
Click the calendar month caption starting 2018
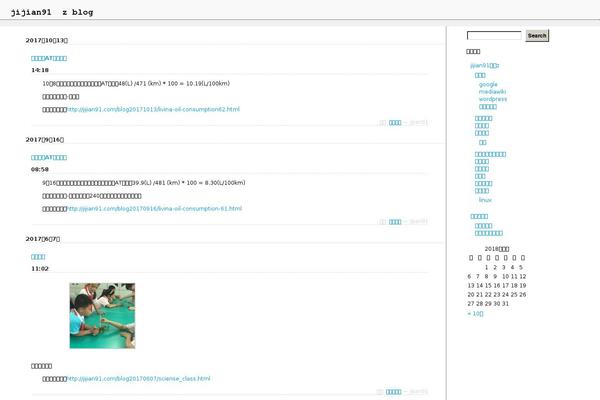coord(497,249)
